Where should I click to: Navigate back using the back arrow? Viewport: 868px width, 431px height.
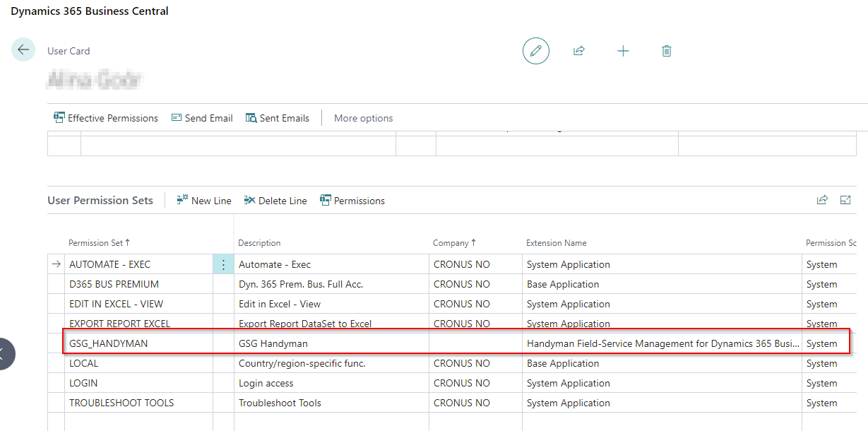point(23,49)
